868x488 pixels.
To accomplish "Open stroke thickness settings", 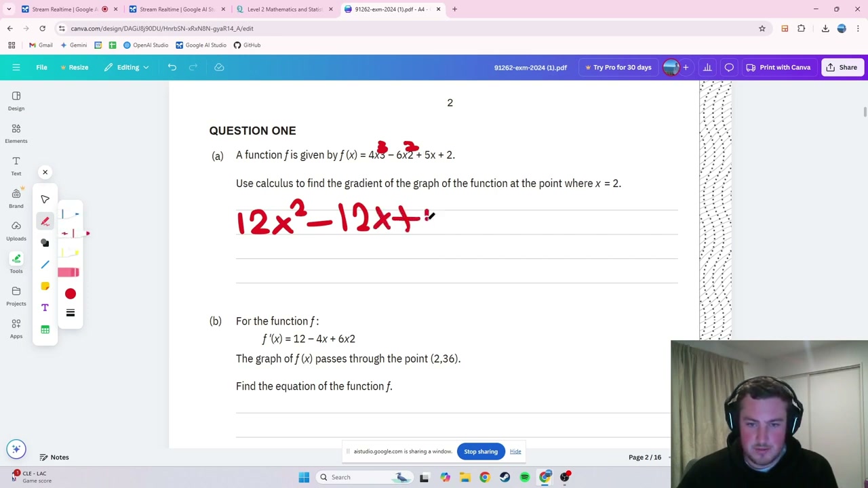I will (71, 313).
